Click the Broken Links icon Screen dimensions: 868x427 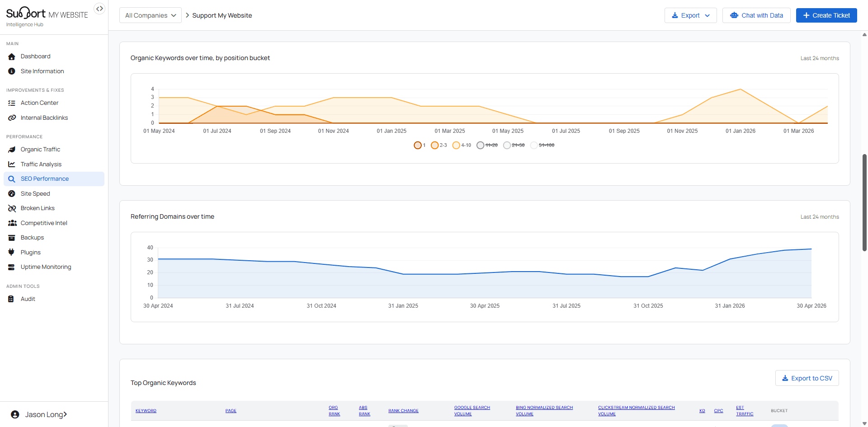12,208
